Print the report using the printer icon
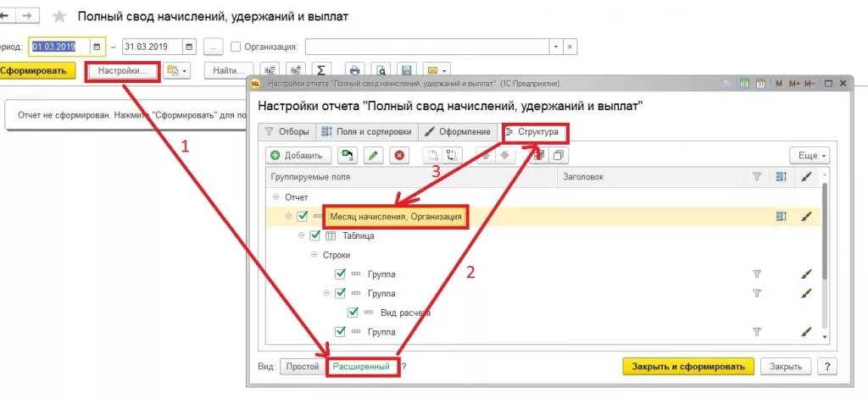The height and width of the screenshot is (404, 868). [355, 71]
